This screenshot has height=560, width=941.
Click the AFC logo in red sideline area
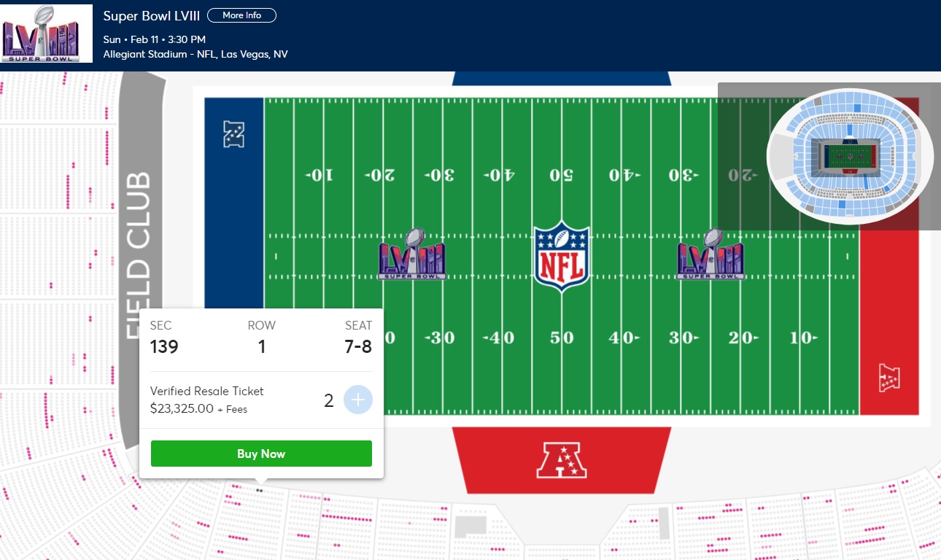562,460
